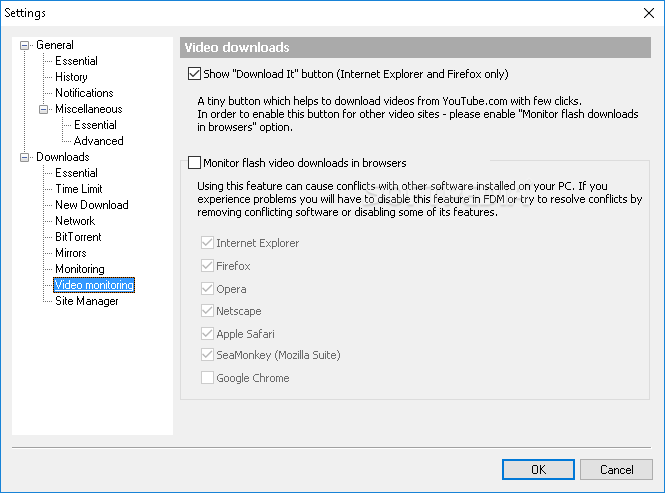
Task: Collapse the Downloads tree node
Action: click(x=25, y=157)
